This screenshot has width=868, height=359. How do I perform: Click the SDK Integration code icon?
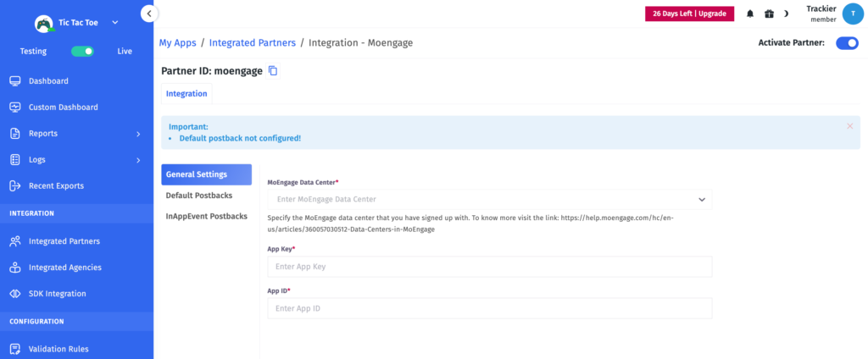pos(15,294)
